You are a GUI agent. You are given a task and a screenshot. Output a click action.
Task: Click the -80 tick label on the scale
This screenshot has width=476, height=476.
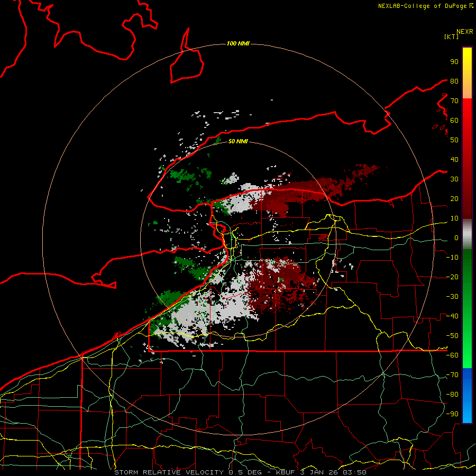[452, 395]
